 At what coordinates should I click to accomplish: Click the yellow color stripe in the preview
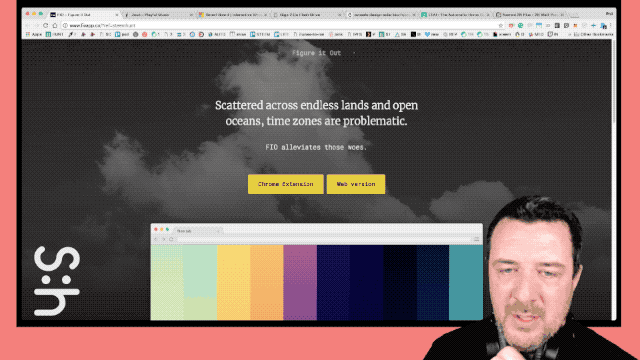233,282
